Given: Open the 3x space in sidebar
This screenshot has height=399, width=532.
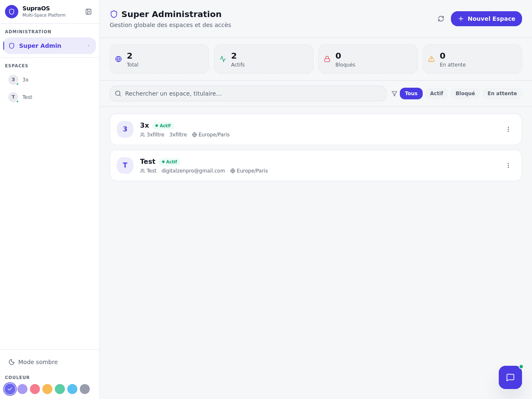Looking at the screenshot, I should (49, 80).
